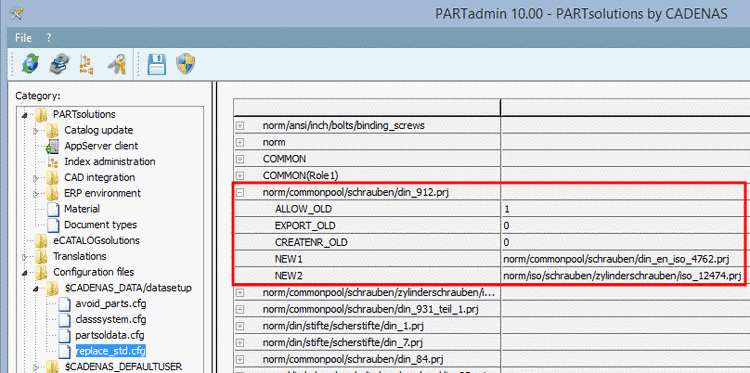Viewport: 750px width, 373px height.
Task: Expand the Catalog update tree node
Action: (x=36, y=131)
